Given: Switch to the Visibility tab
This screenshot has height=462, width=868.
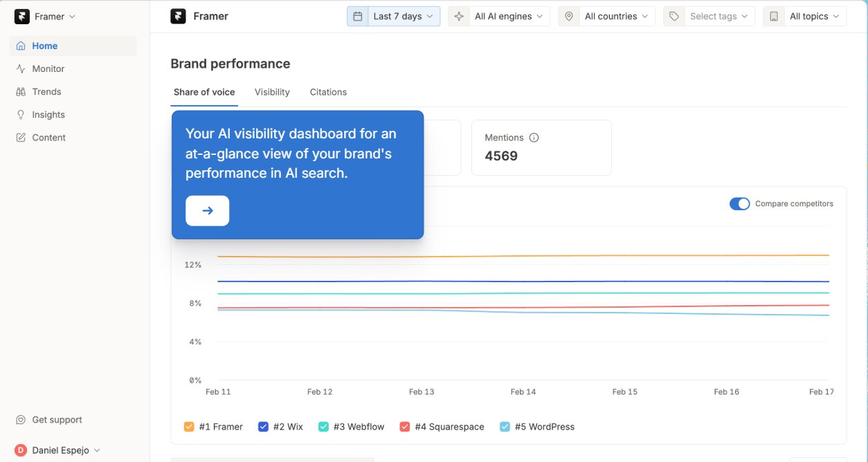Looking at the screenshot, I should coord(272,92).
